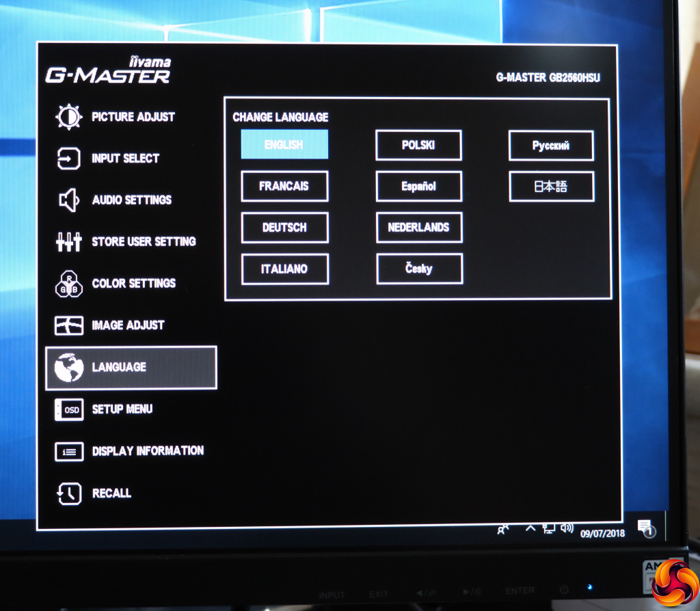Select Русский language option
Image resolution: width=700 pixels, height=611 pixels.
coord(552,146)
